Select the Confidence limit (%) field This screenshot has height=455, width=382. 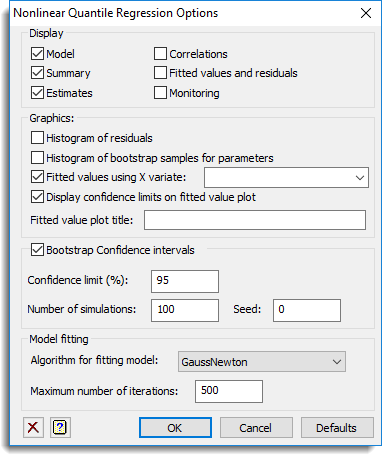(185, 281)
